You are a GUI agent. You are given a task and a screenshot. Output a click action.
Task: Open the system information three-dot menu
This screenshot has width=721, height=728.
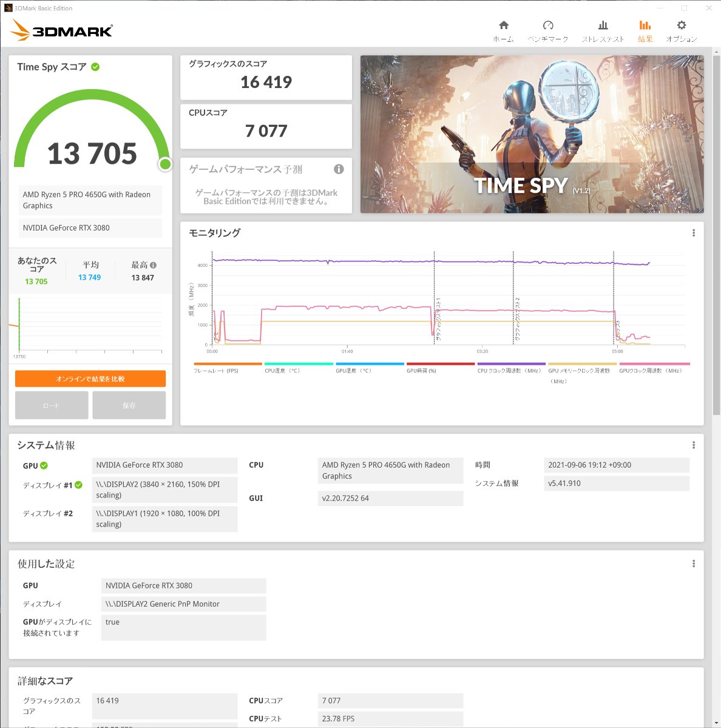click(694, 445)
